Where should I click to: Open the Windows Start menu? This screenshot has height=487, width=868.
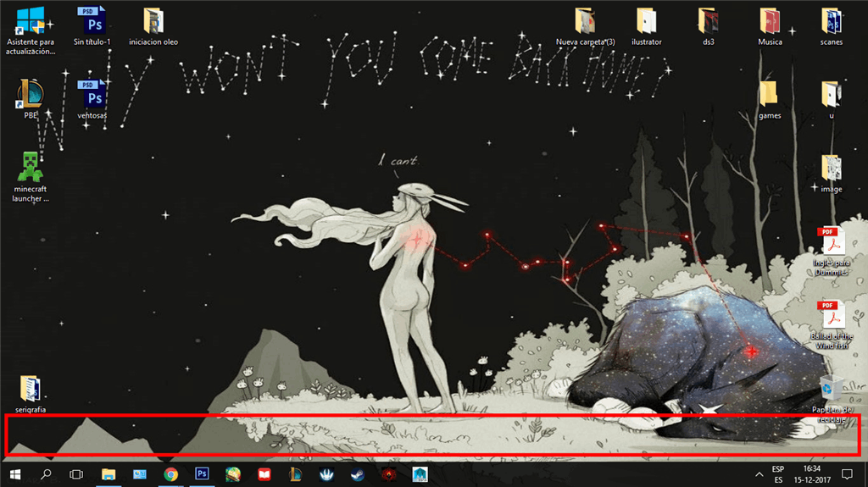point(15,474)
